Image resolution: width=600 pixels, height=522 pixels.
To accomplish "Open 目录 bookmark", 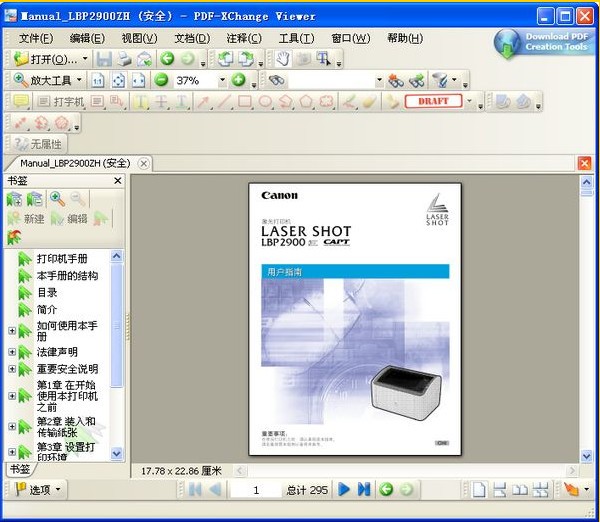I will (x=47, y=293).
